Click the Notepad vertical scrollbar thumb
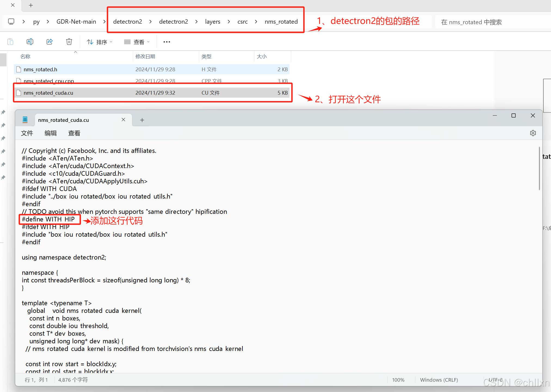Screen dimensions: 551x392 539,169
